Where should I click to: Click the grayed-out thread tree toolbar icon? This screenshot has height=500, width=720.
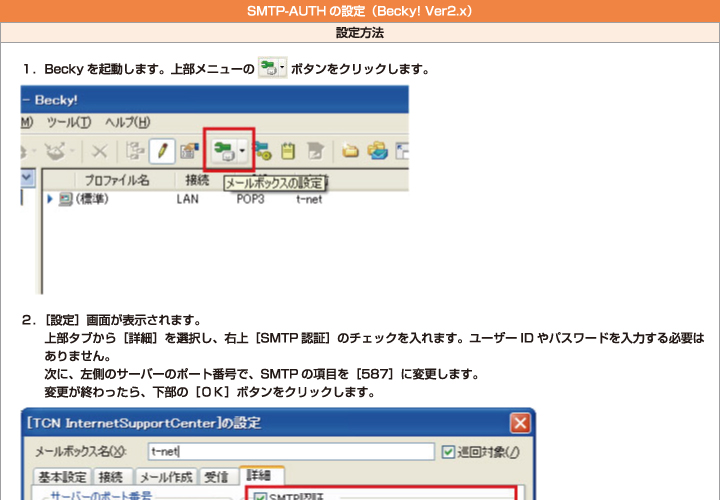pyautogui.click(x=135, y=151)
